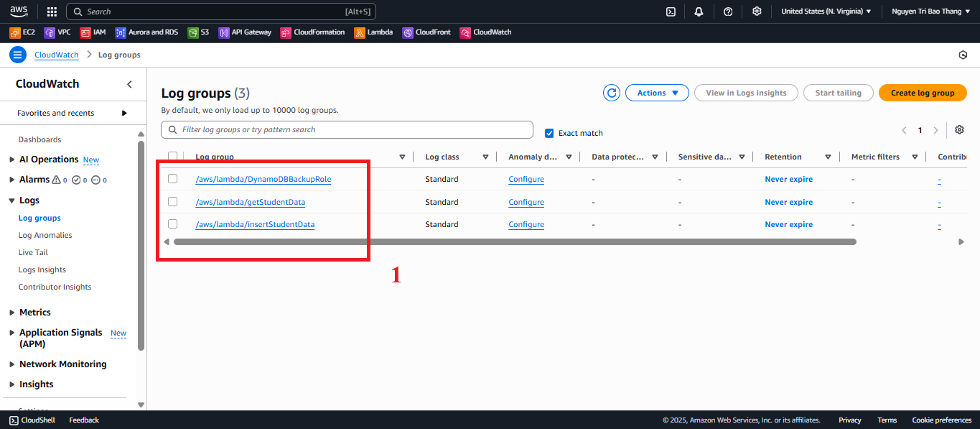
Task: Collapse the CloudWatch sidebar with the arrow
Action: (x=129, y=84)
